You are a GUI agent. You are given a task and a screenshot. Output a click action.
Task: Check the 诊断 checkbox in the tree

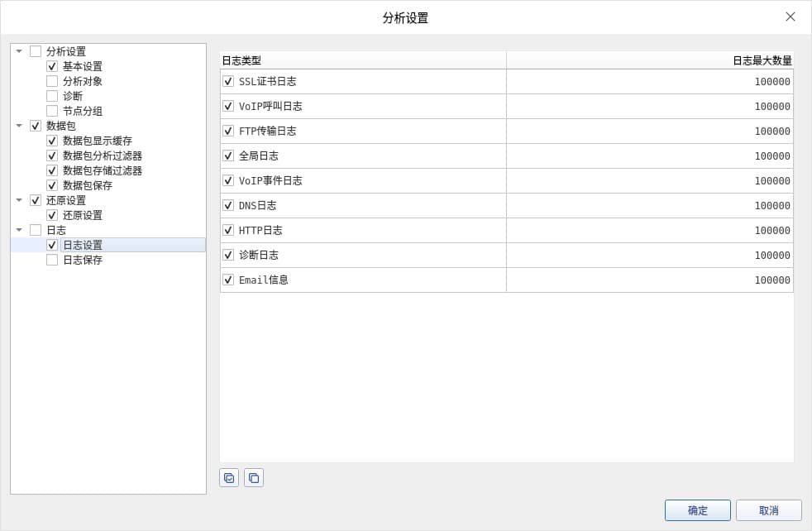coord(52,96)
